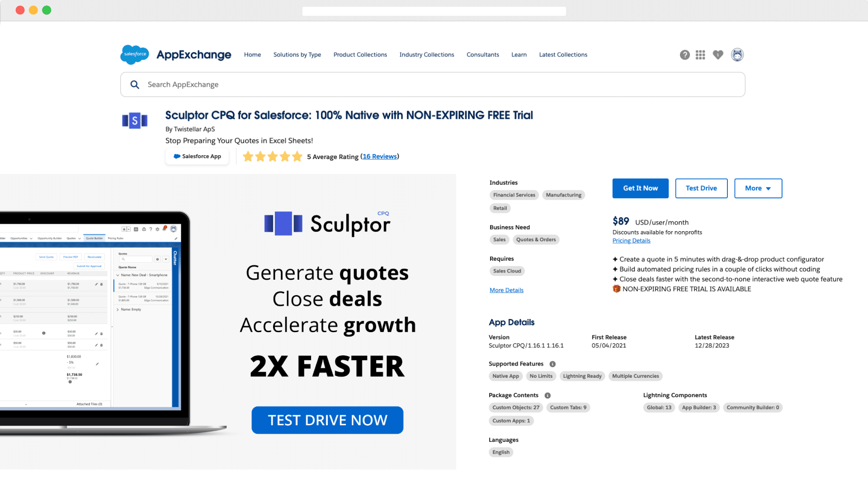Screen dimensions: 868x488
Task: Expand the More dropdown
Action: coord(758,188)
